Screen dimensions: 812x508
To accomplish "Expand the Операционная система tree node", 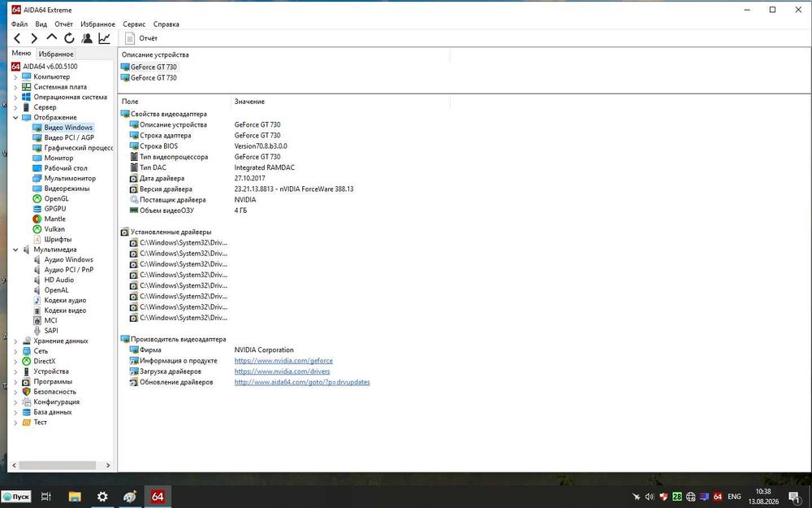I will 15,97.
